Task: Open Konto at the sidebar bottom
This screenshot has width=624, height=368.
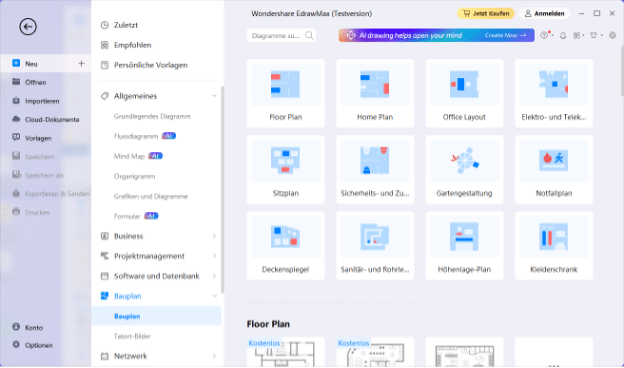Action: point(27,327)
